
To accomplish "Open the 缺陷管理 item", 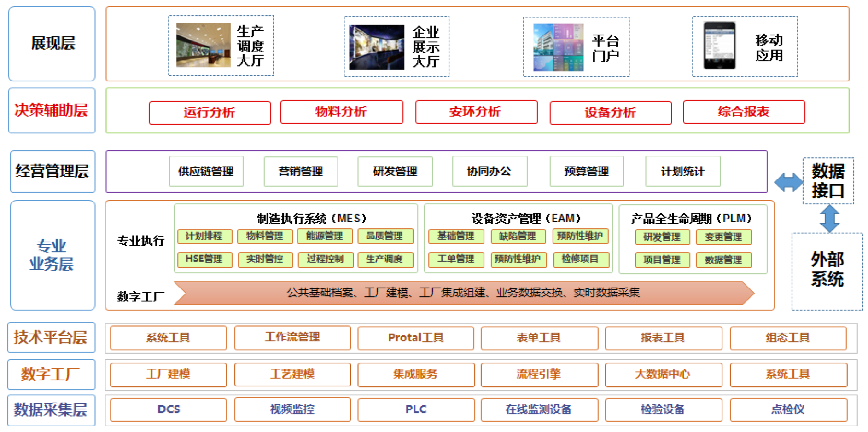I will [x=518, y=236].
